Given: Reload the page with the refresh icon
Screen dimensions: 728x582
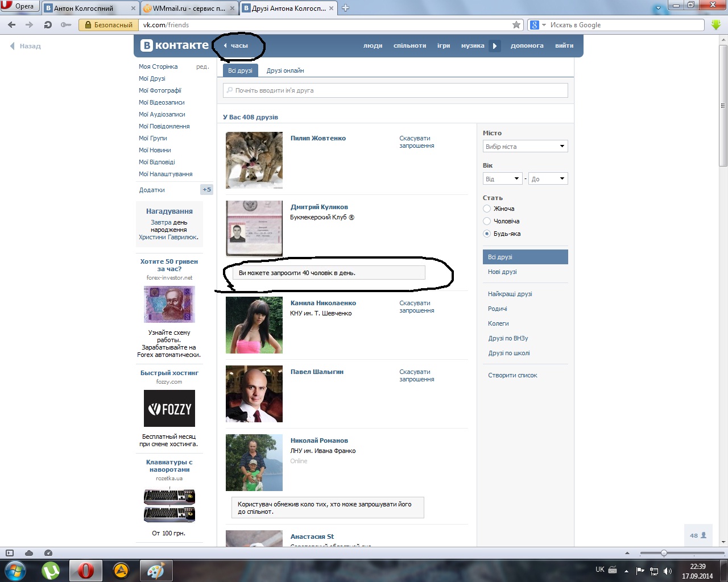Looking at the screenshot, I should (x=48, y=25).
